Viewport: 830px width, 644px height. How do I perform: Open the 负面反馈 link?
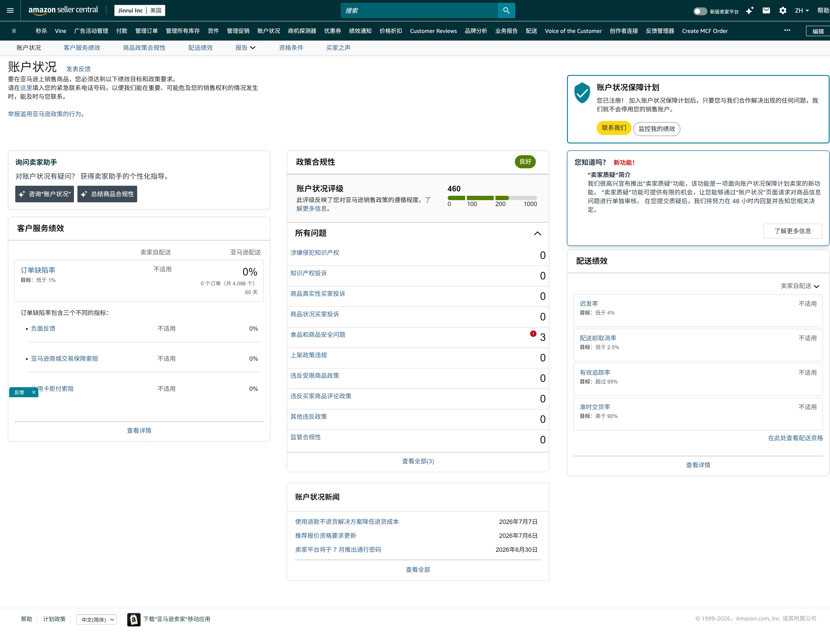pos(43,329)
